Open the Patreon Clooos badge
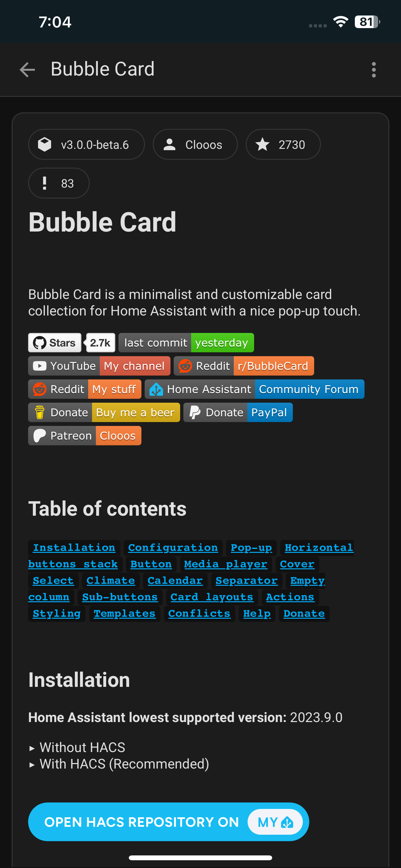The image size is (401, 868). tap(85, 435)
